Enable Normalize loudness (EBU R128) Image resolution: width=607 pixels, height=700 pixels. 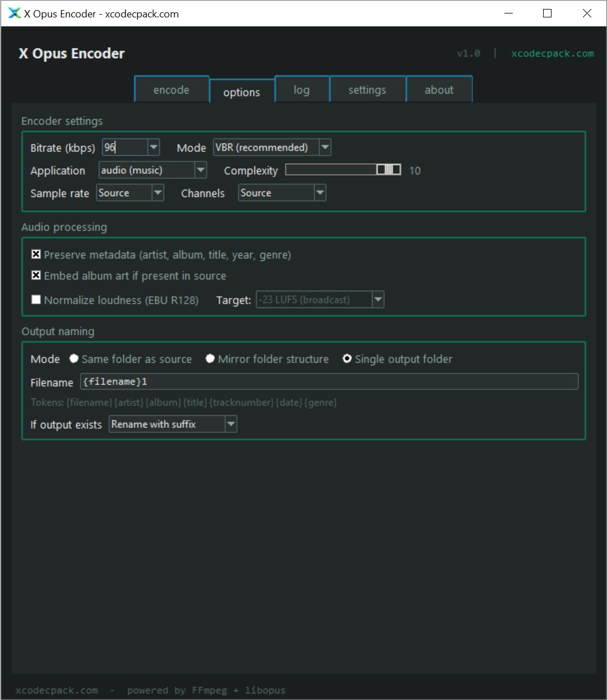point(36,300)
